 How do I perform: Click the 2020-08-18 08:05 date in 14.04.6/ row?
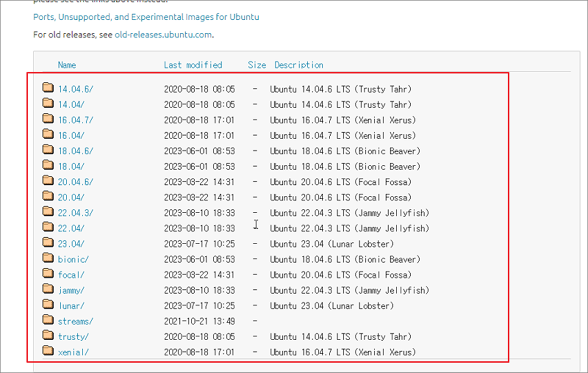tap(199, 89)
